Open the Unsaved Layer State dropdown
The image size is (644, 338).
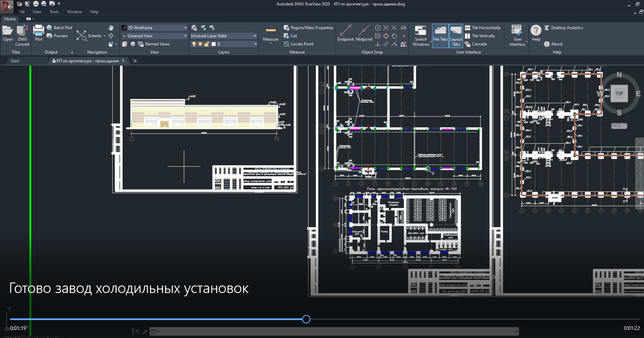(x=255, y=36)
